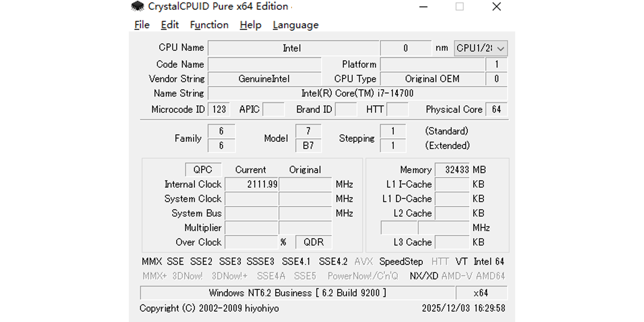Click the CrystalCPUID app icon in title bar
The image size is (644, 322).
138,7
